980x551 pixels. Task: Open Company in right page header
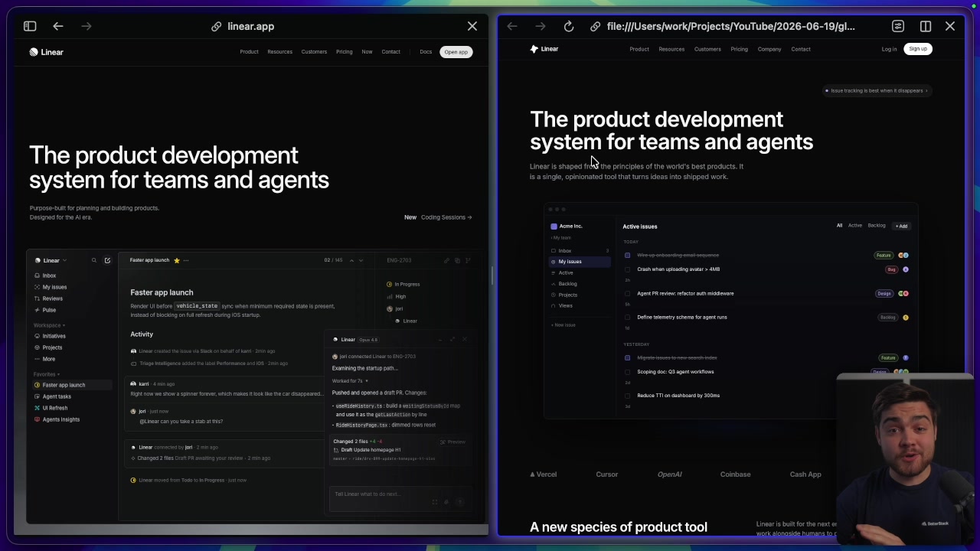[769, 49]
